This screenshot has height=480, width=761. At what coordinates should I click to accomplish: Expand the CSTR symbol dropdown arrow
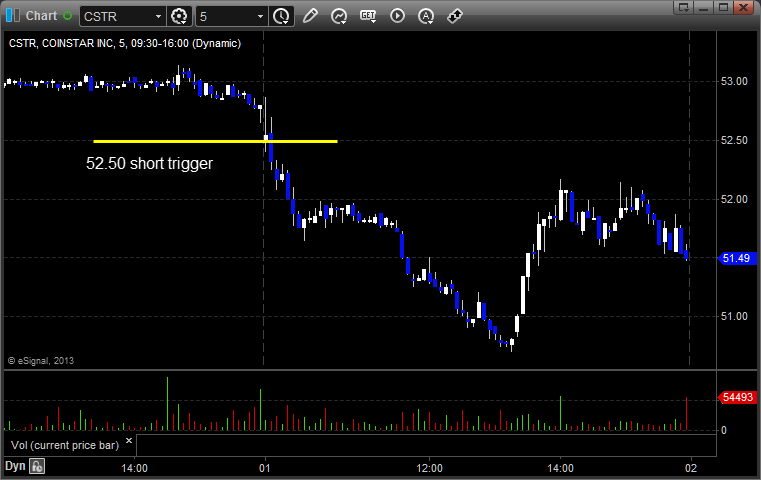(x=158, y=17)
